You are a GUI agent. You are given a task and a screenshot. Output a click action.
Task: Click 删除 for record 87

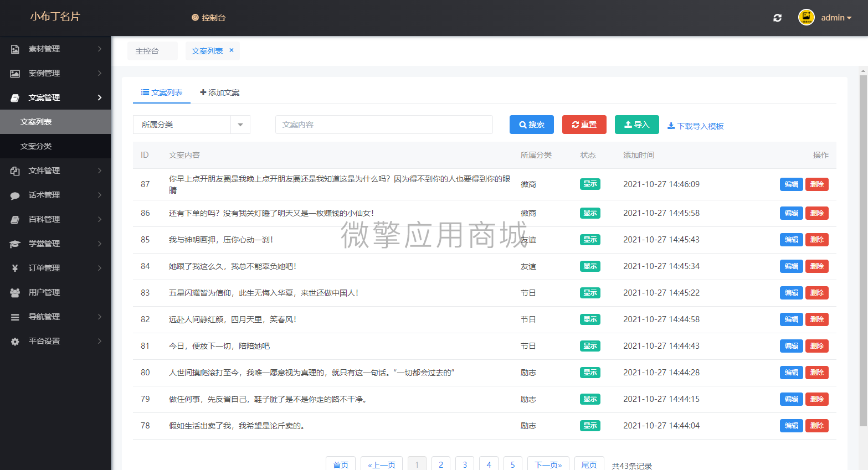817,184
